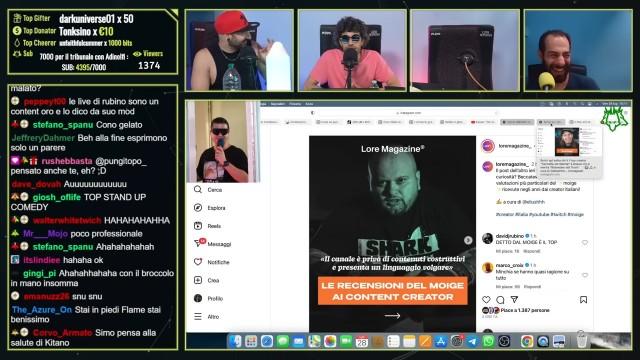Open Notes from the Dock
The height and width of the screenshot is (360, 640).
(x=409, y=341)
